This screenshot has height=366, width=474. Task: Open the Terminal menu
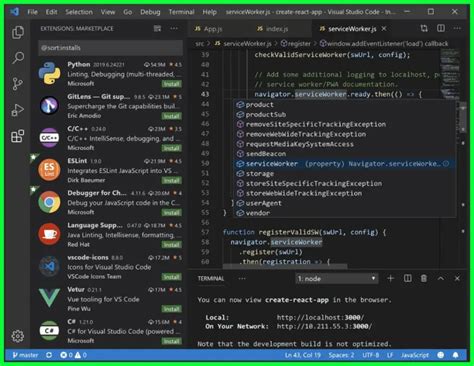[181, 12]
